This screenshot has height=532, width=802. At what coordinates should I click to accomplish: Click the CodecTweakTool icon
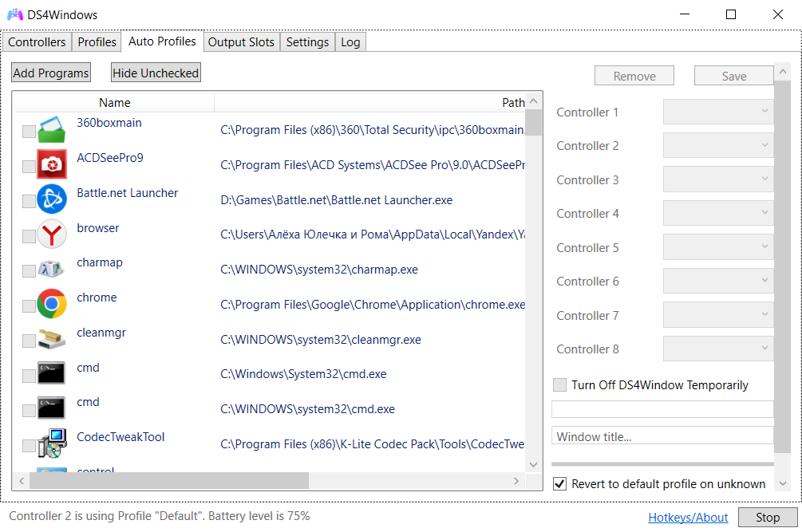pos(52,443)
